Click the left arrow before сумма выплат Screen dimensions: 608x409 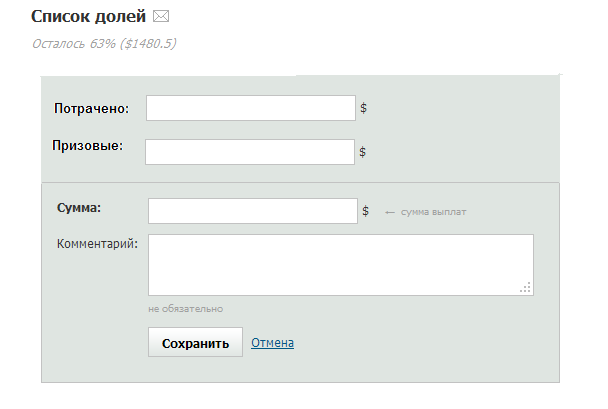pyautogui.click(x=390, y=212)
